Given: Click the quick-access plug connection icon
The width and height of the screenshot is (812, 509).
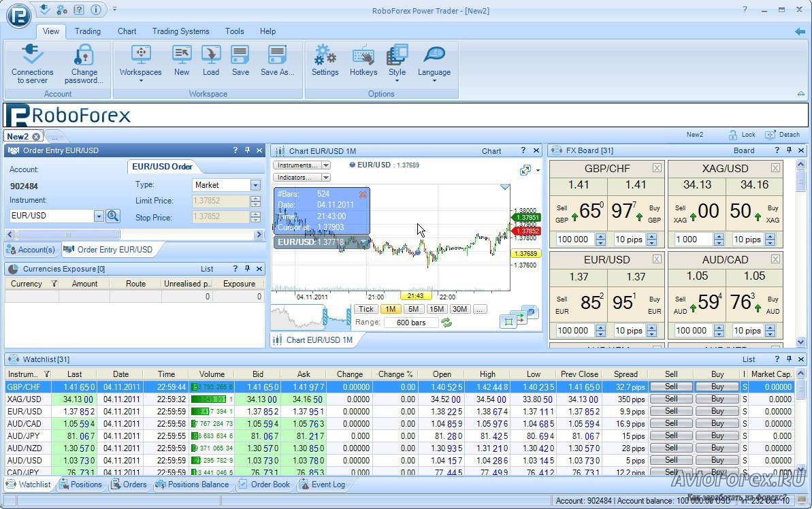Looking at the screenshot, I should pos(44,9).
